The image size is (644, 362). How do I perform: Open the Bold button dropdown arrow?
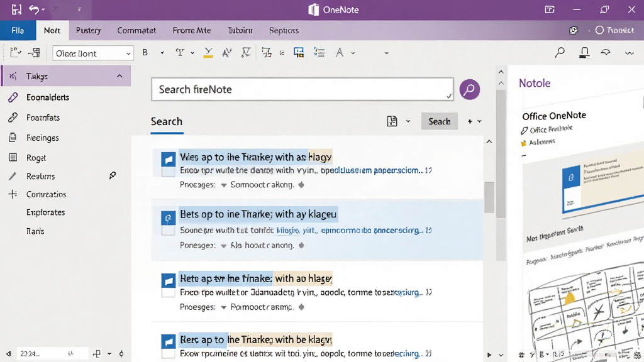tap(162, 53)
